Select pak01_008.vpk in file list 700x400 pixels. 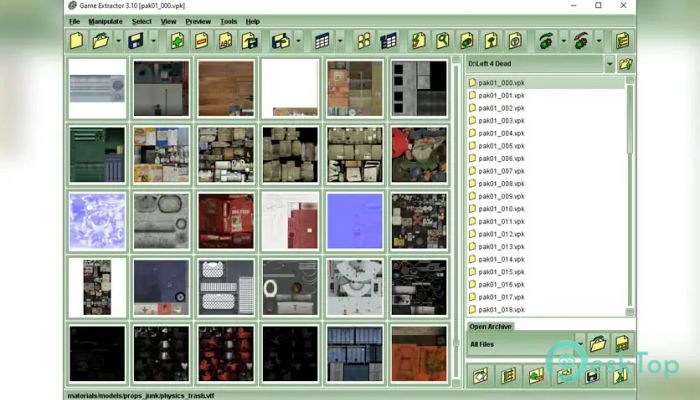[x=546, y=183]
